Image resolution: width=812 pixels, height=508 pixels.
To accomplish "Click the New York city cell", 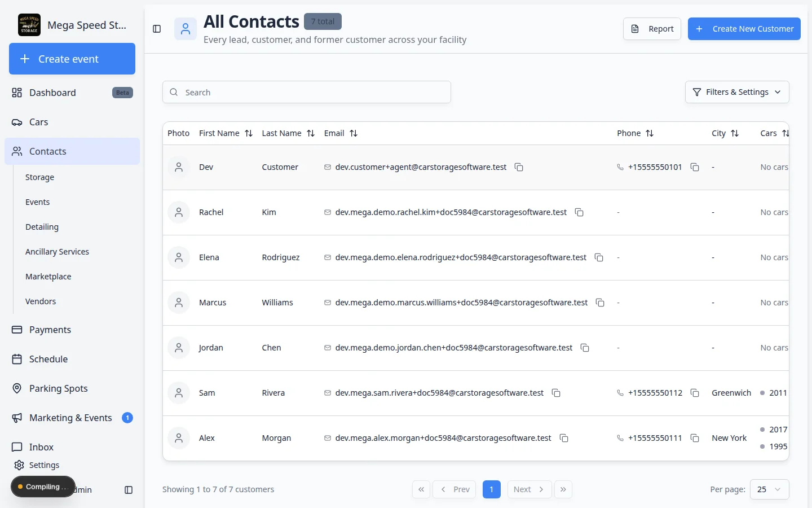I will [729, 438].
